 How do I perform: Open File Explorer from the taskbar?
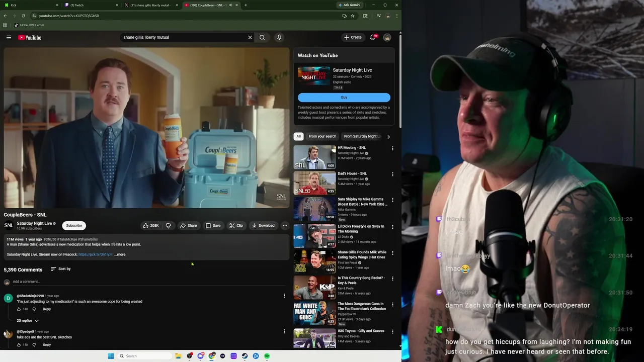coord(178,356)
